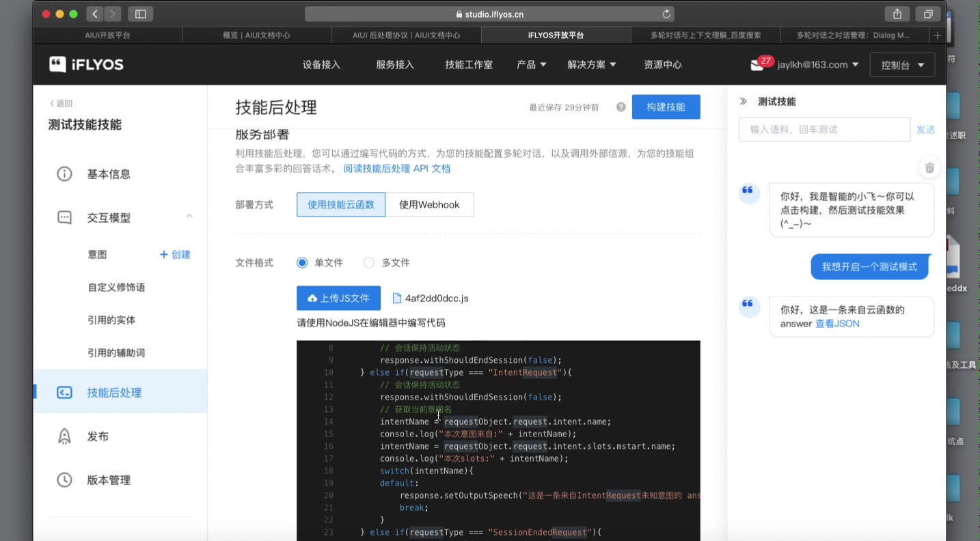The height and width of the screenshot is (541, 980).
Task: Click the 技能后处理 code icon
Action: coord(64,393)
